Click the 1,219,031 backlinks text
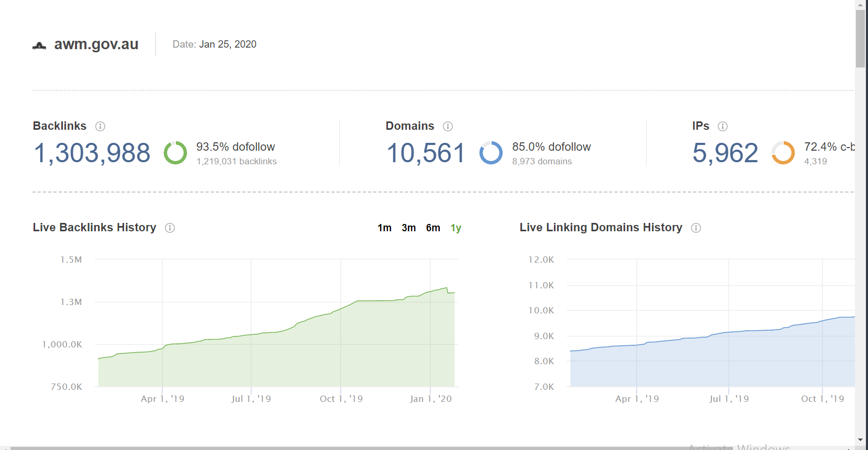 [237, 161]
